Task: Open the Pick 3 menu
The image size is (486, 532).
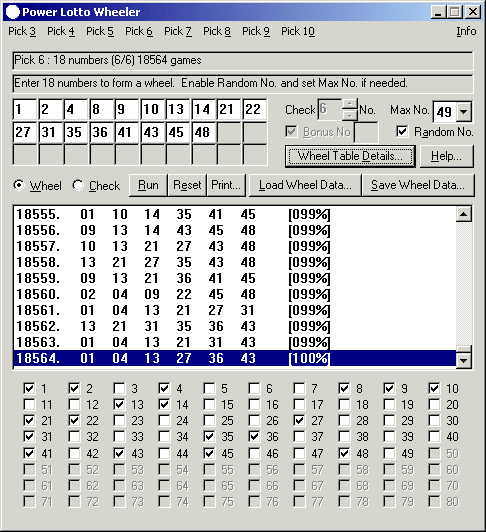Action: pyautogui.click(x=22, y=31)
